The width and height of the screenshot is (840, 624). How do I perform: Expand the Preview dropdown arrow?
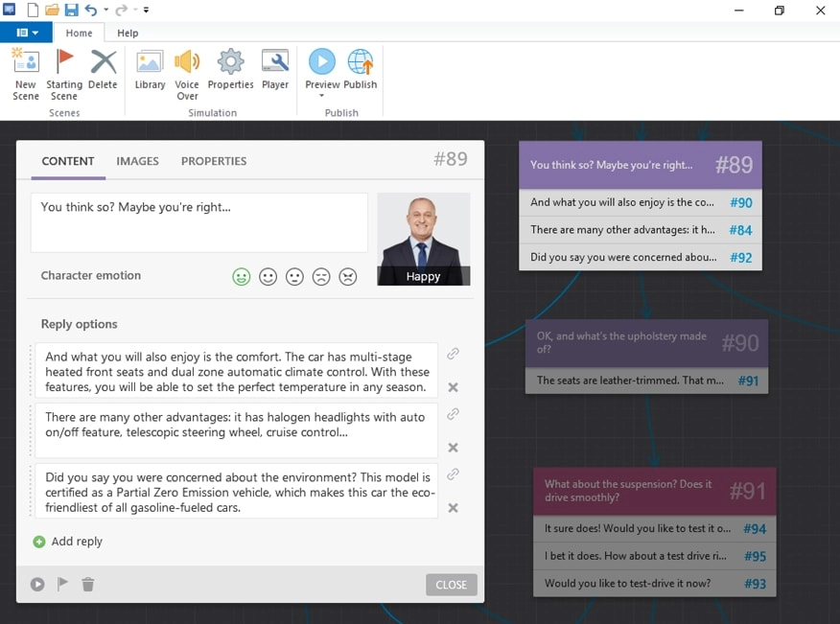pos(322,96)
